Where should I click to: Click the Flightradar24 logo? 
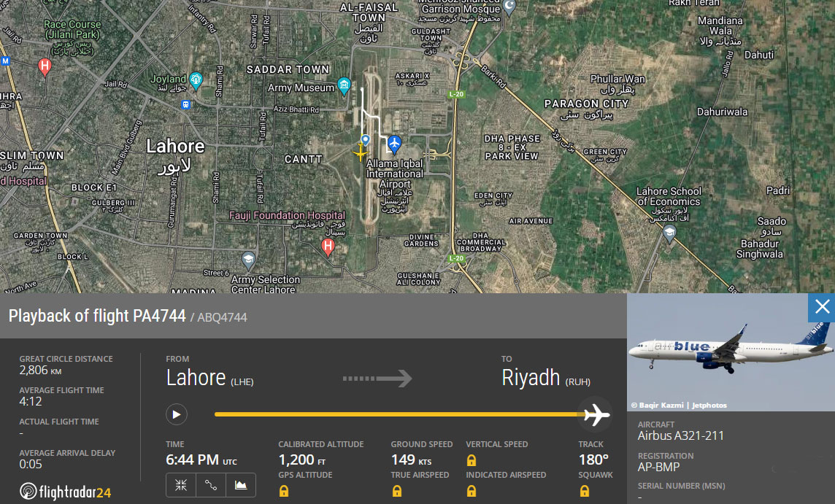tap(66, 491)
